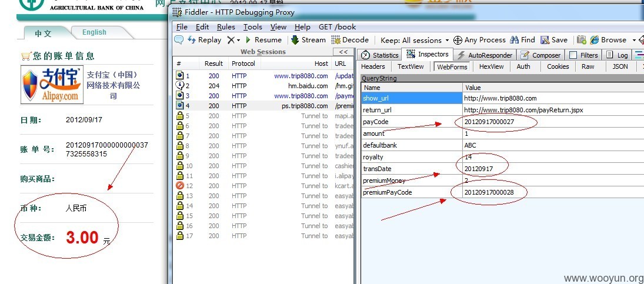Select the return_url value cell
Screen dimensions: 644x284
point(553,110)
